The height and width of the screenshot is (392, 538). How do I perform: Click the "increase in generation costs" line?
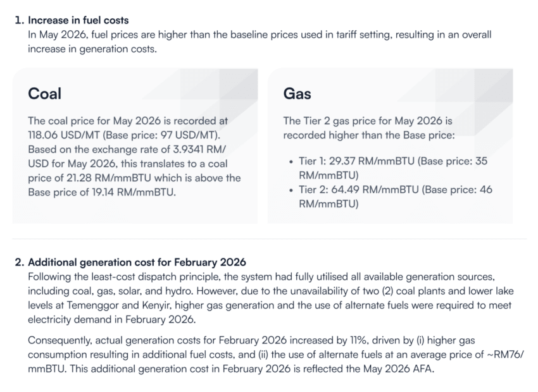click(x=92, y=49)
